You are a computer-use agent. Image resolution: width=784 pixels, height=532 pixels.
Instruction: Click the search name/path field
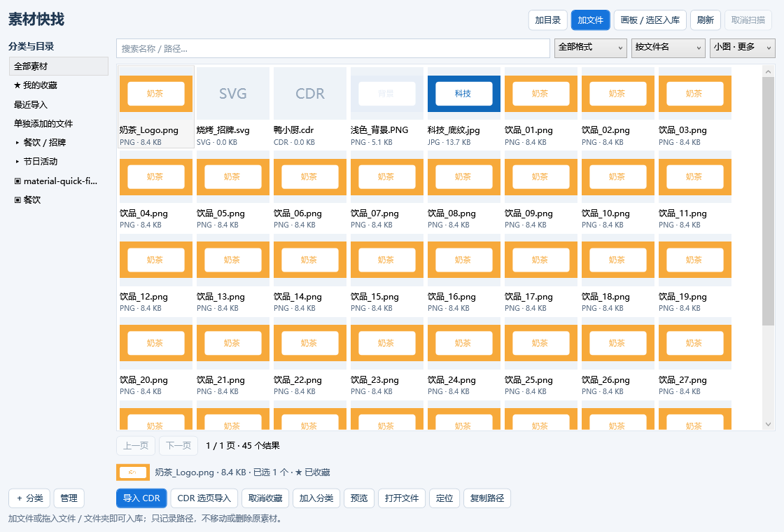tap(333, 48)
